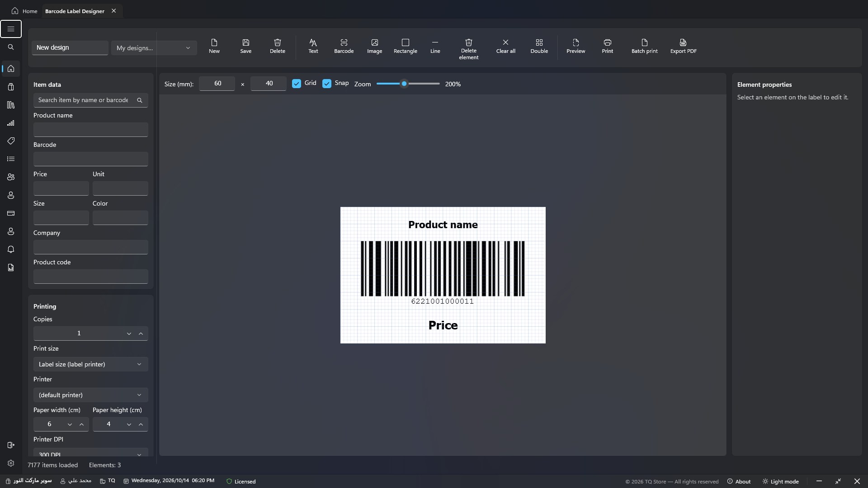The height and width of the screenshot is (488, 868).
Task: Close the Barcode Label Designer tab
Action: (x=113, y=11)
